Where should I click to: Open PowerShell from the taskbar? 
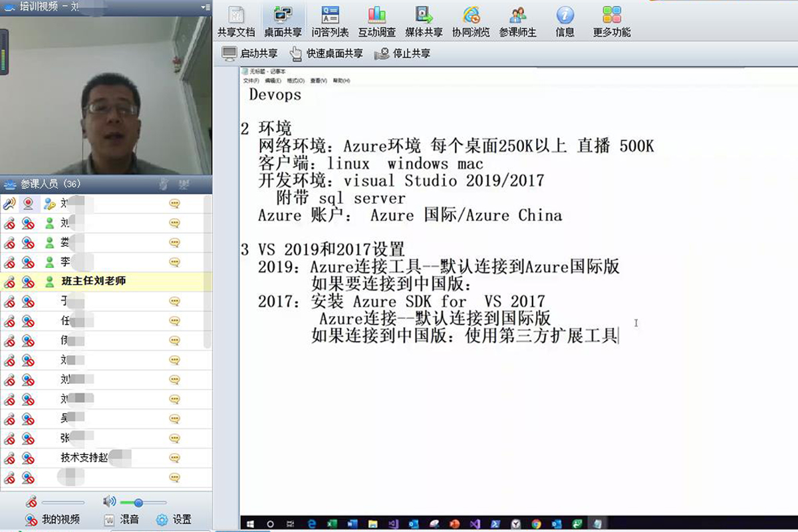point(495,524)
